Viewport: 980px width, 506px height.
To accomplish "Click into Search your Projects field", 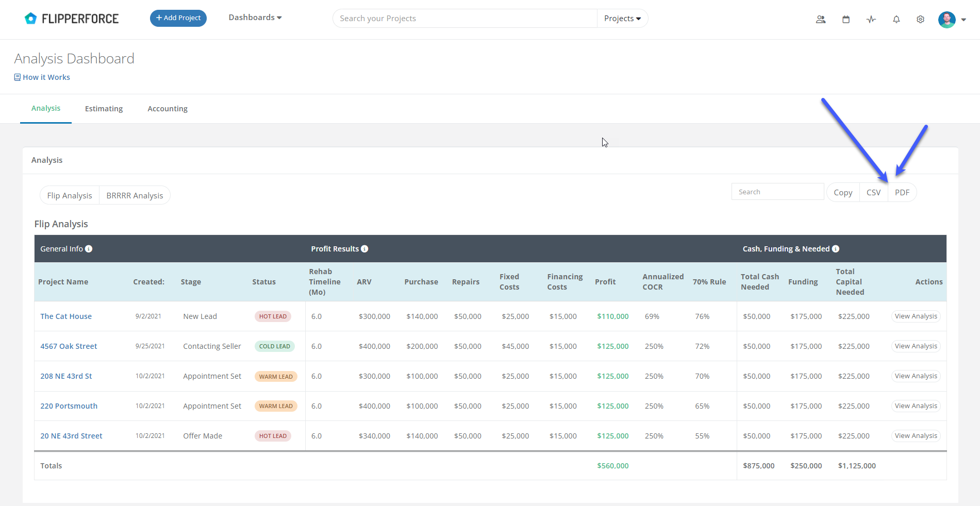I will [464, 19].
